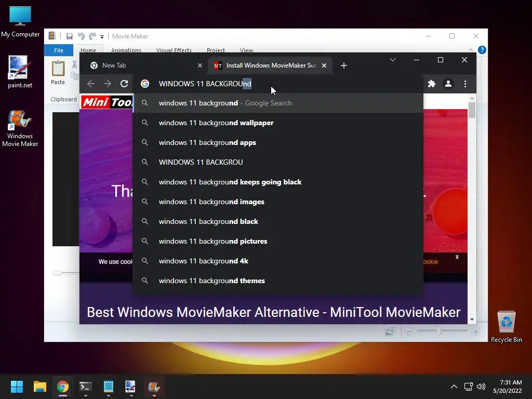This screenshot has height=399, width=532.
Task: Open Windows Movie Maker desktop shortcut
Action: tap(20, 129)
